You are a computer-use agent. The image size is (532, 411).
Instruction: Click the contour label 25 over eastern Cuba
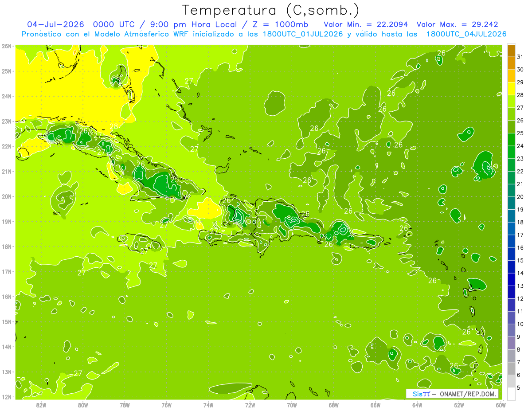(175, 180)
